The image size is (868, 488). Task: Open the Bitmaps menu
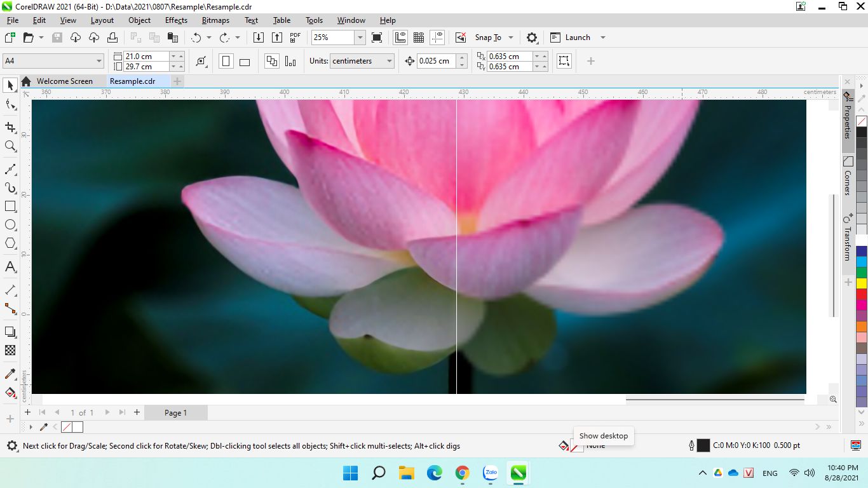tap(215, 20)
